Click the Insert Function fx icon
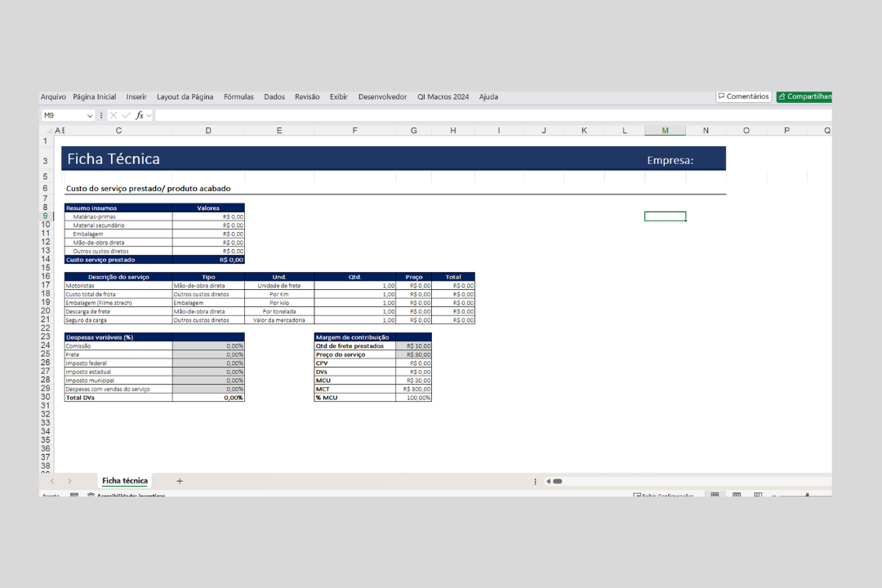 [140, 116]
